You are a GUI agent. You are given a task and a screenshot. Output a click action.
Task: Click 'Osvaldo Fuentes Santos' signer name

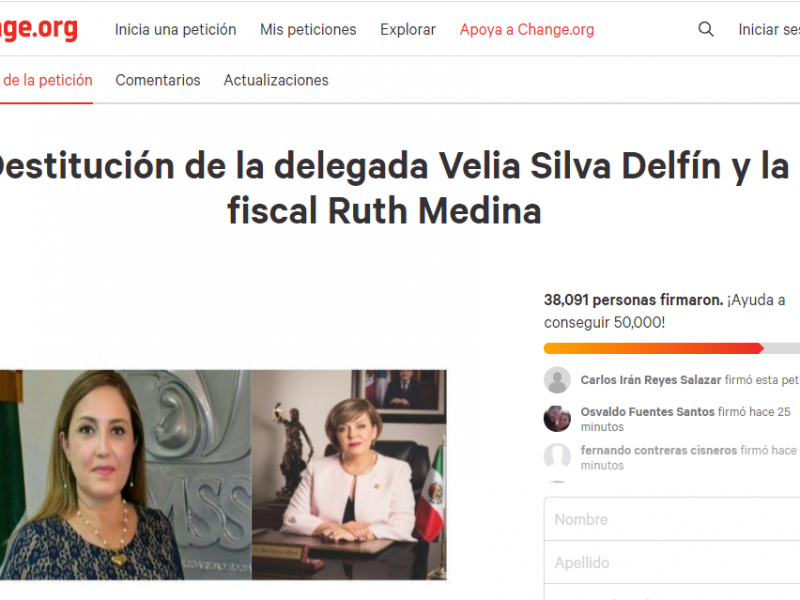point(647,411)
